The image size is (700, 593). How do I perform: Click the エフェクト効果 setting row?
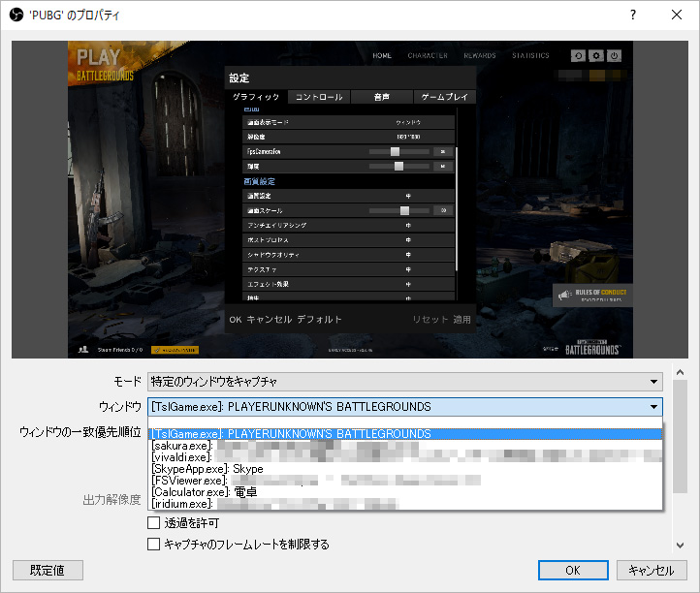point(349,284)
